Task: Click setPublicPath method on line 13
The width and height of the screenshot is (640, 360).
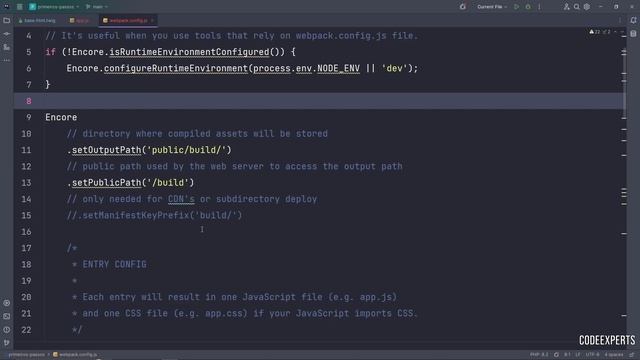Action: (x=106, y=182)
